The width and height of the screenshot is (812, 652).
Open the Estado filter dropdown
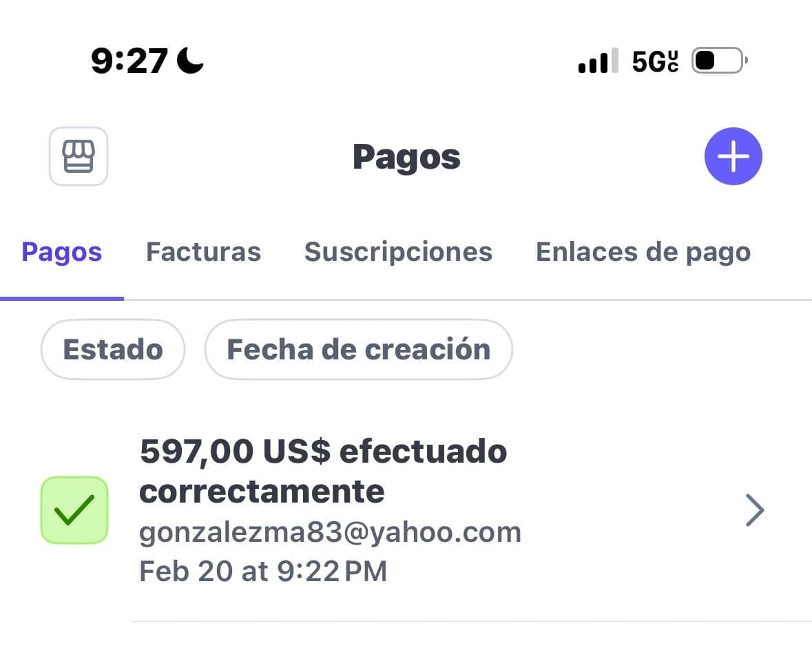(x=113, y=349)
